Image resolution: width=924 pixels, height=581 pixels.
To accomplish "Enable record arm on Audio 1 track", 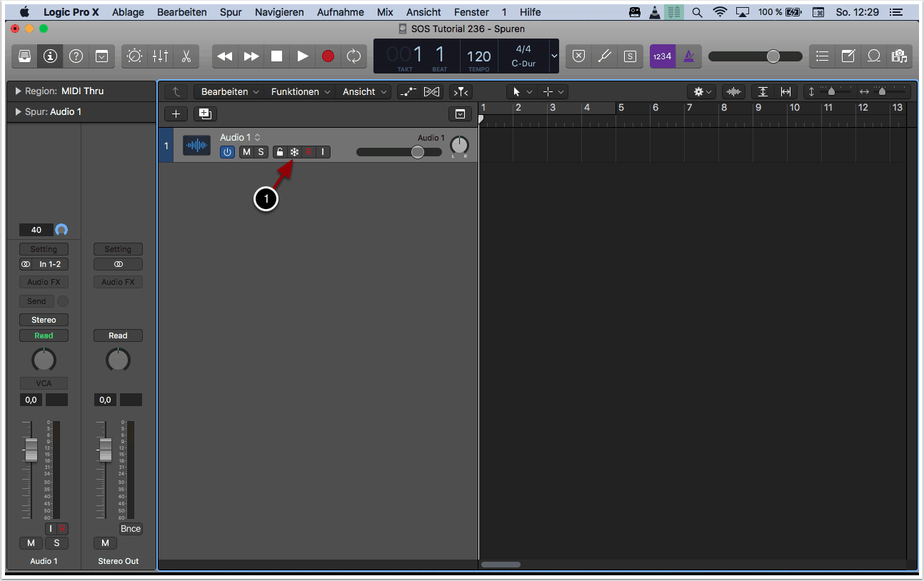I will (308, 151).
